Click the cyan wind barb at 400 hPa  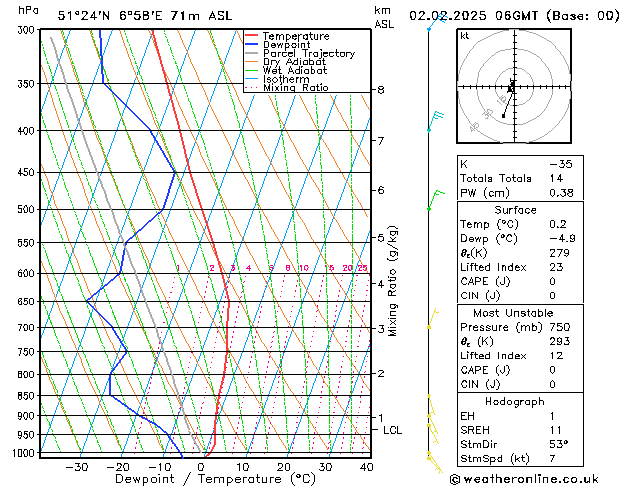[434, 122]
